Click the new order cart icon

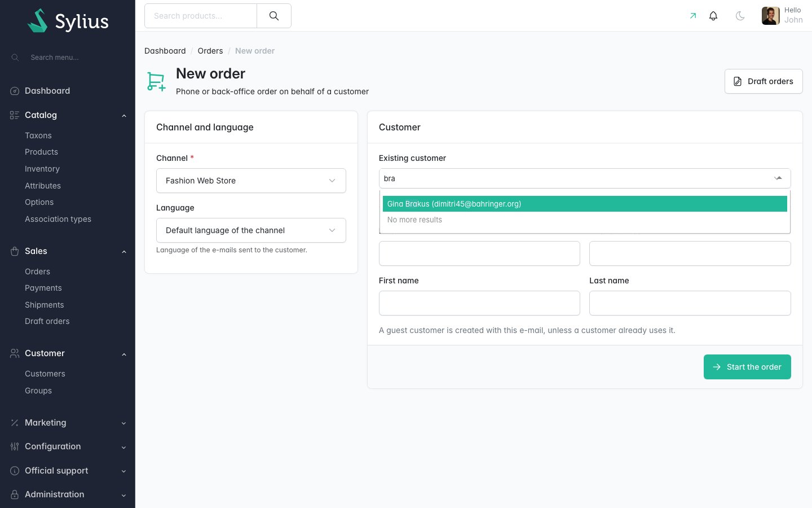tap(156, 82)
